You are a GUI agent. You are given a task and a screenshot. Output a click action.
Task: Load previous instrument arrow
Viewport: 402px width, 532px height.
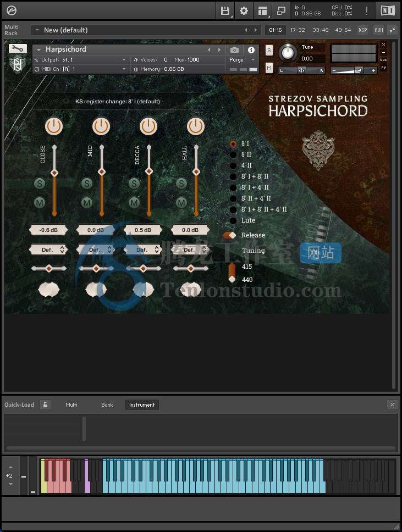[209, 50]
